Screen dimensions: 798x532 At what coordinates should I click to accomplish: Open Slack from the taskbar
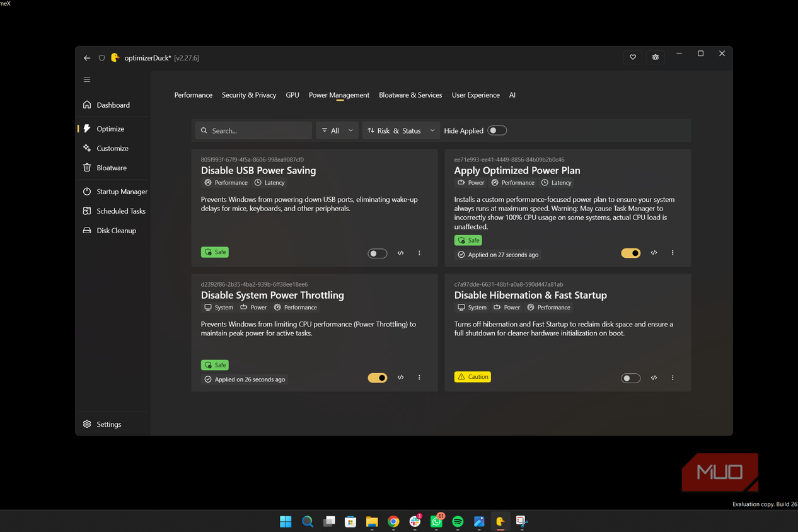click(415, 521)
